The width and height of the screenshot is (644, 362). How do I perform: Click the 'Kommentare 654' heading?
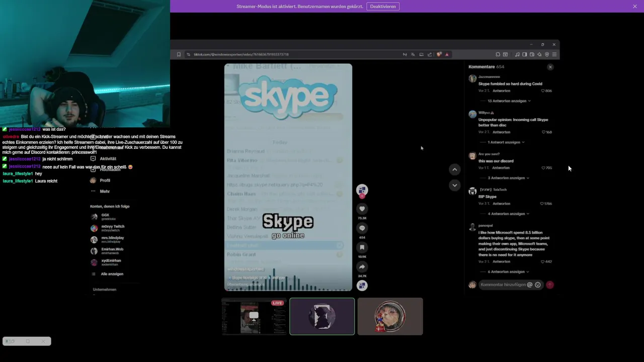[x=486, y=67]
